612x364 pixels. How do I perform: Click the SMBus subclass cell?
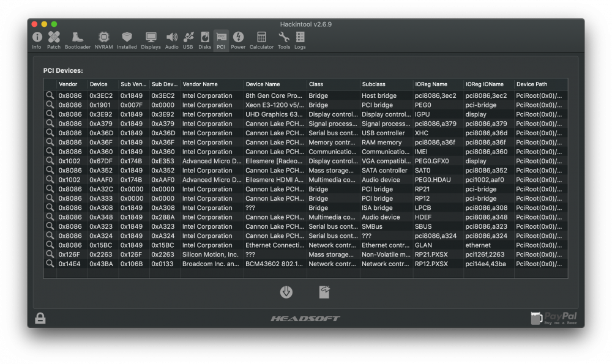[372, 227]
